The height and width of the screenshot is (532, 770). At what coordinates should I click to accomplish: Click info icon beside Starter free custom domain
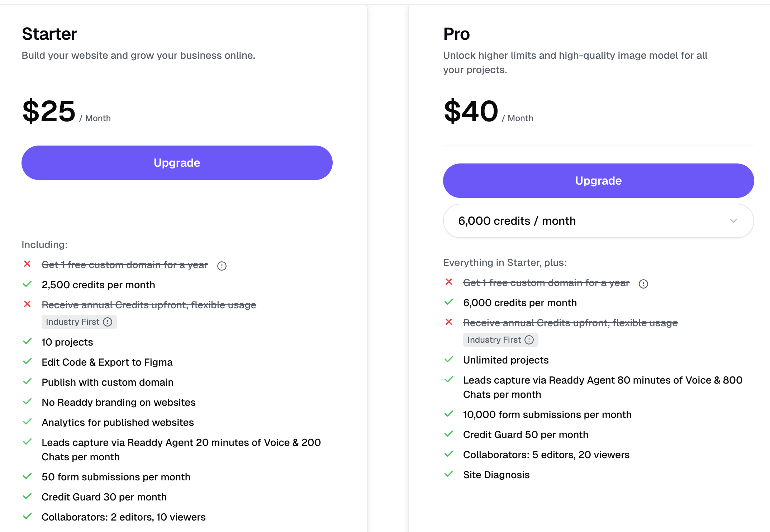click(222, 266)
